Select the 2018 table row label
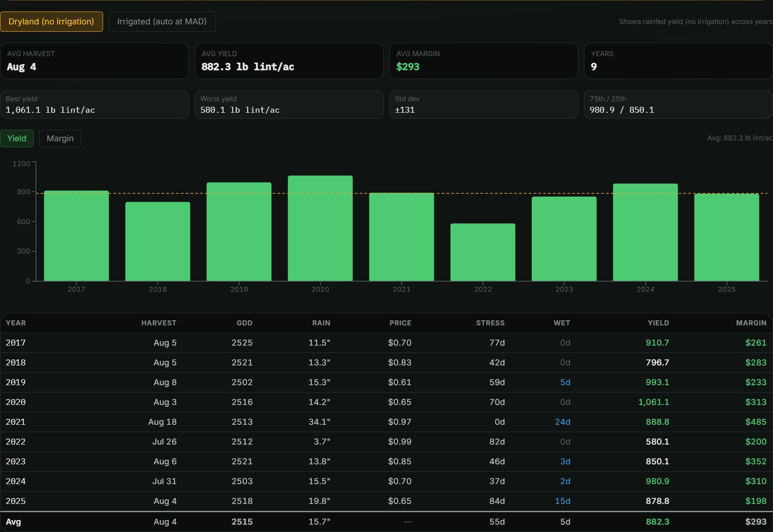773x532 pixels. 16,363
